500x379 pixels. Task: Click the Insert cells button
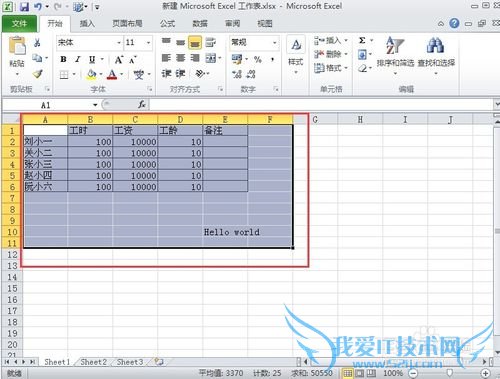[x=331, y=41]
